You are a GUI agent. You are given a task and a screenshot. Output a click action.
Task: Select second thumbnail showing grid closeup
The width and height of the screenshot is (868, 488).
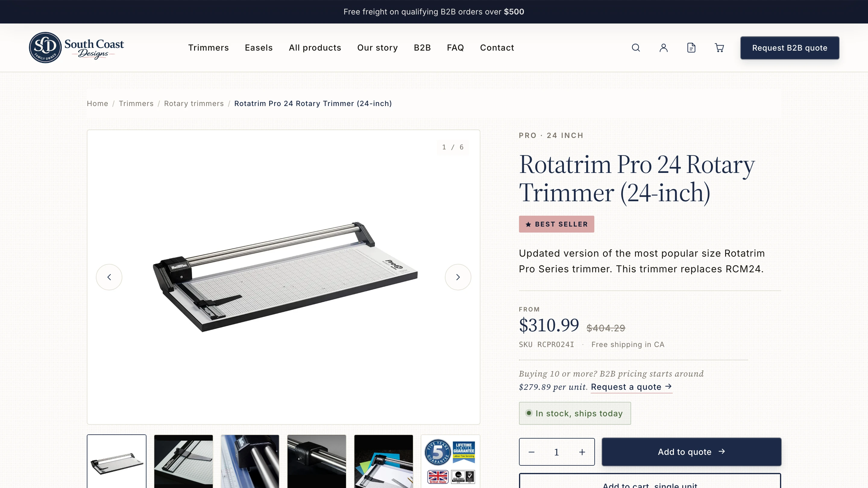point(183,461)
